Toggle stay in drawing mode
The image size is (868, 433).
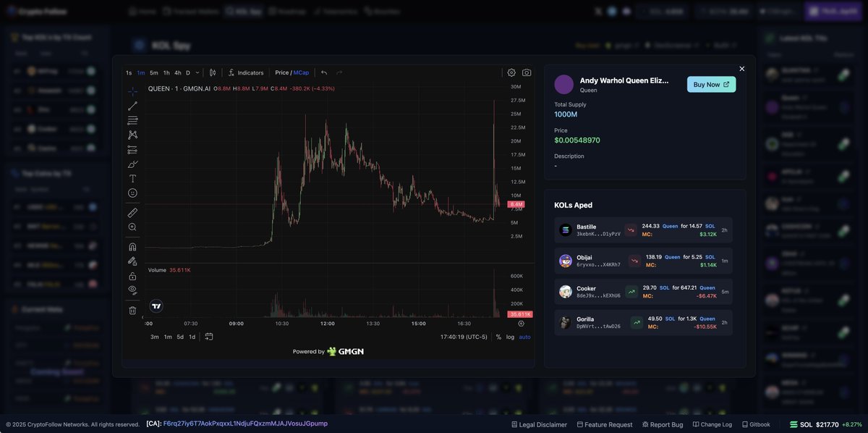pyautogui.click(x=132, y=261)
